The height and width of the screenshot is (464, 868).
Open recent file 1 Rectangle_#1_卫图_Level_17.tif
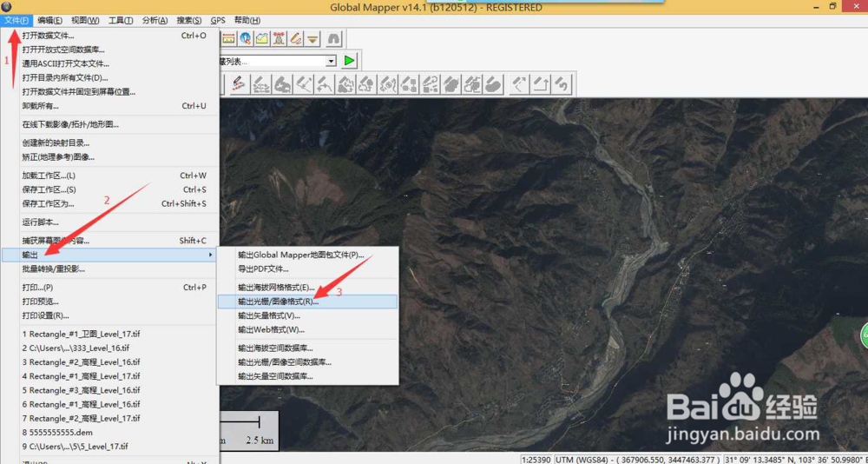coord(109,335)
